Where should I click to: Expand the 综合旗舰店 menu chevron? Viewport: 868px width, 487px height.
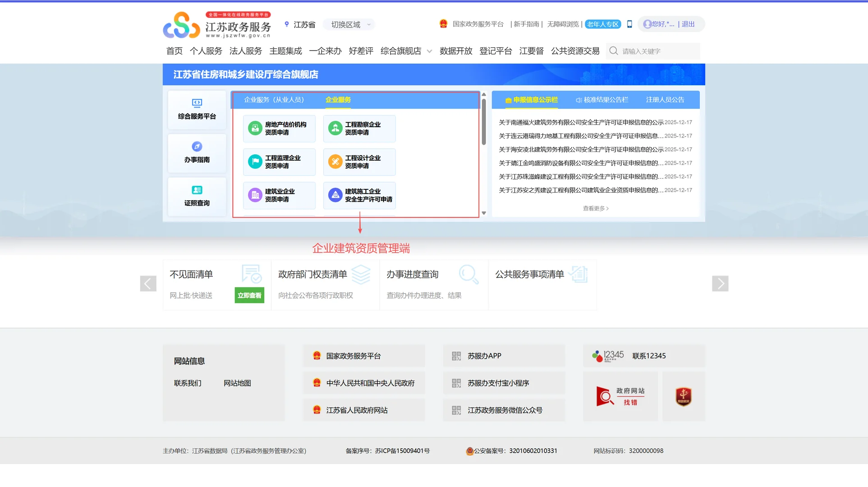[x=429, y=51]
